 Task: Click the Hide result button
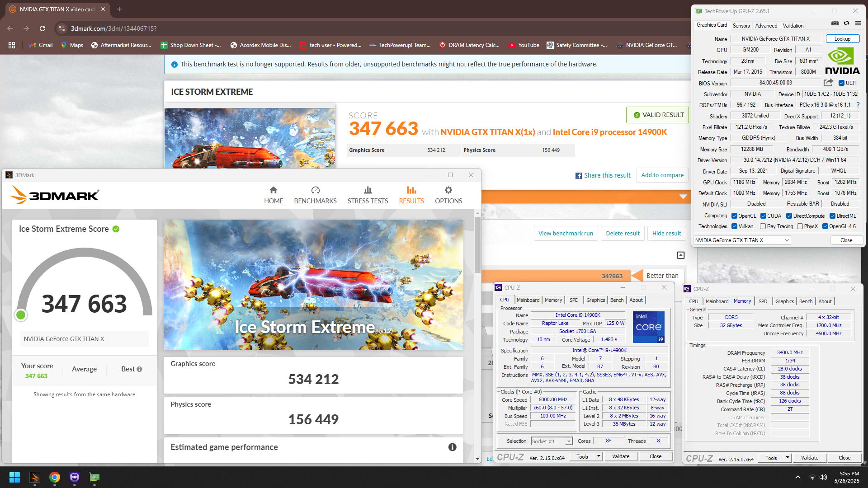coord(666,234)
